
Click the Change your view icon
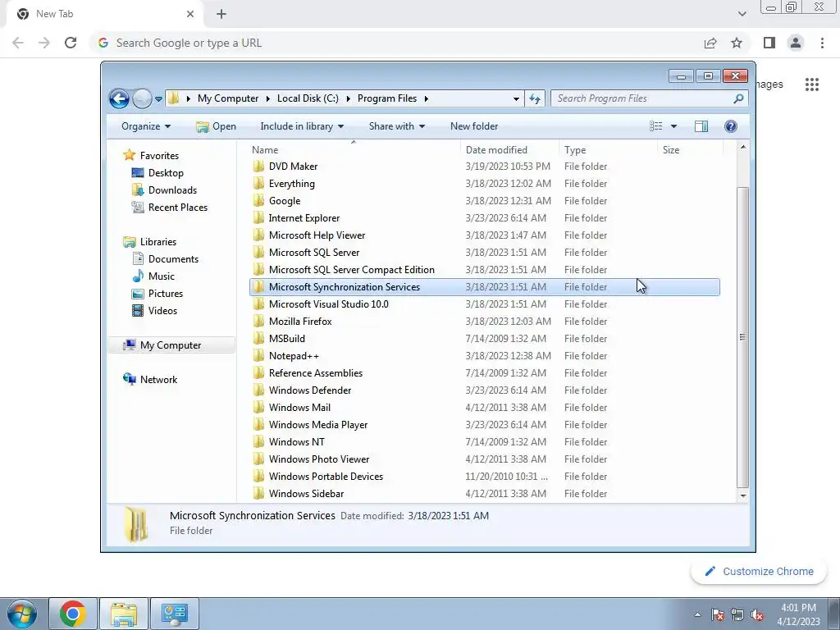click(x=655, y=126)
